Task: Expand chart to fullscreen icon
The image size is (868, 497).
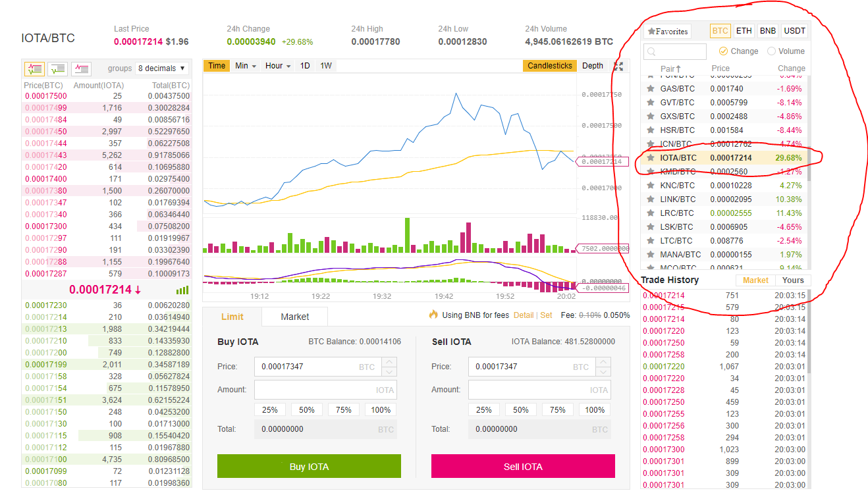Action: [x=618, y=66]
